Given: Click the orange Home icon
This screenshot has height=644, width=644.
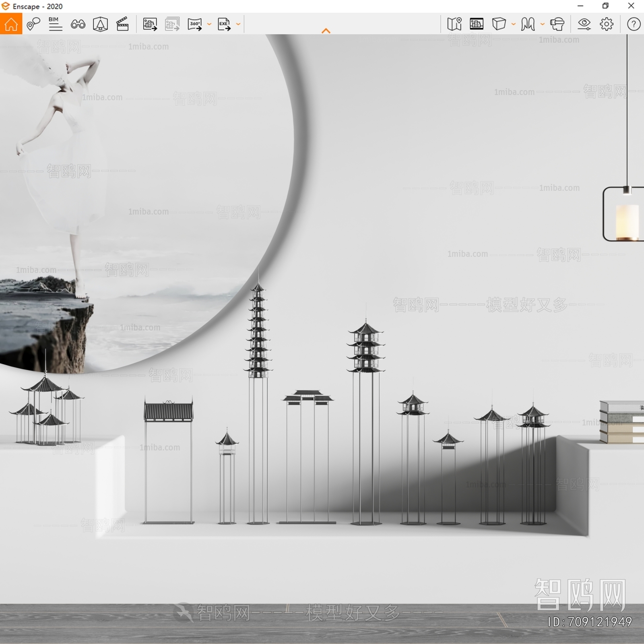Looking at the screenshot, I should (x=11, y=24).
